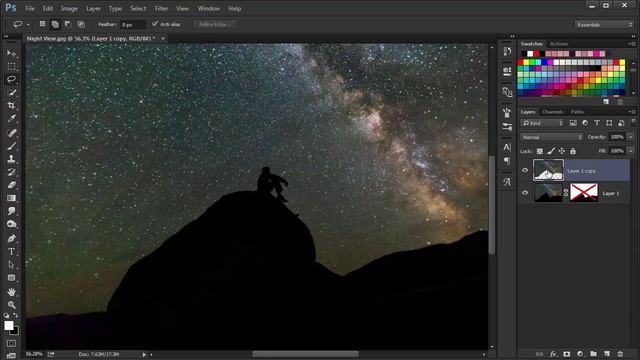Viewport: 640px width, 360px height.
Task: Select the Rectangular Marquee tool
Action: pyautogui.click(x=11, y=66)
